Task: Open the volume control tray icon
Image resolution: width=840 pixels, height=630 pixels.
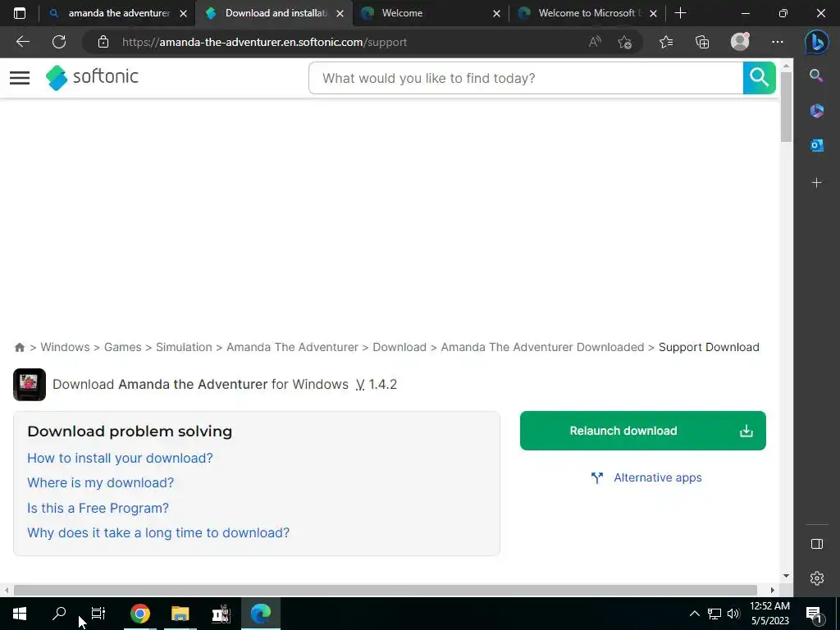Action: (733, 614)
